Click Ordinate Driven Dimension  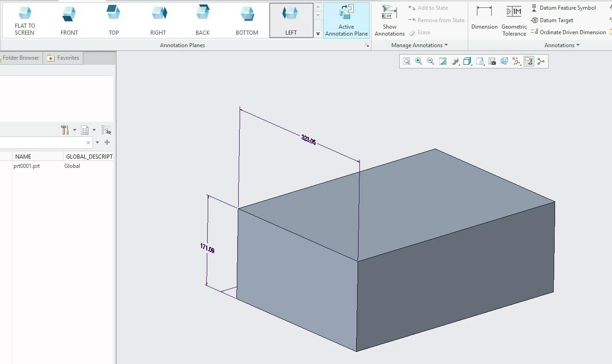point(568,32)
